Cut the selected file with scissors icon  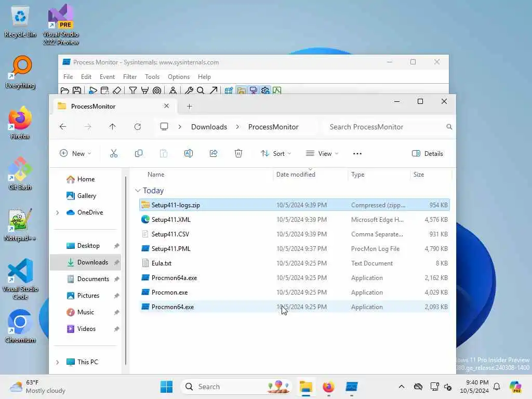[x=114, y=153]
